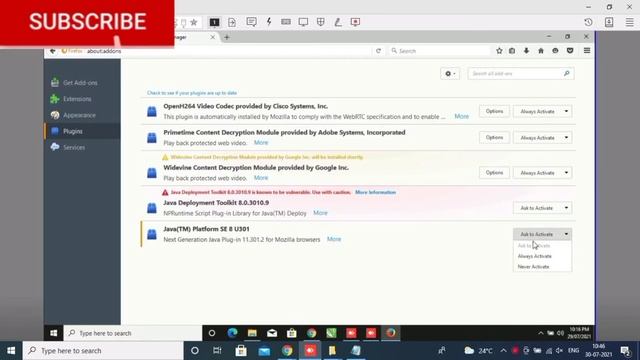The image size is (640, 360).
Task: Close the Add-ons Manager tab
Action: 213,37
